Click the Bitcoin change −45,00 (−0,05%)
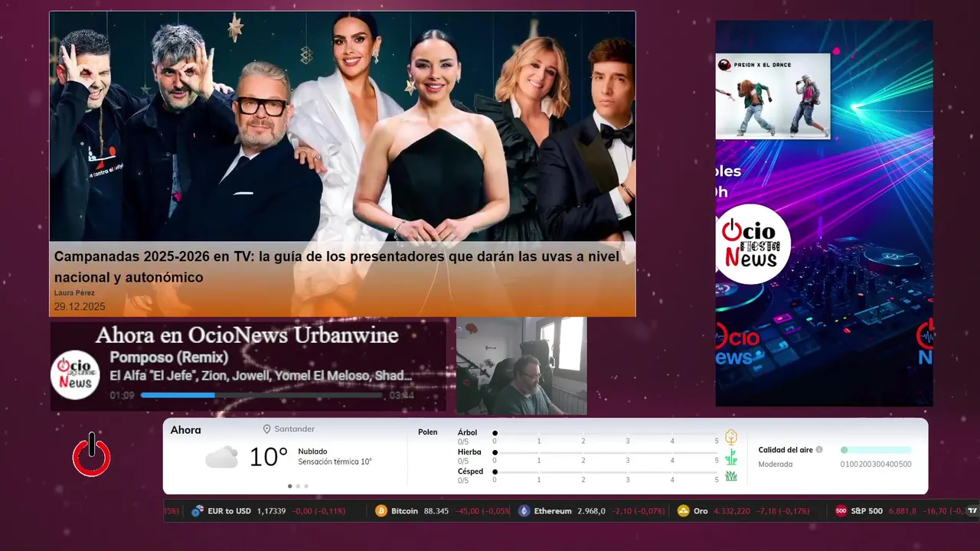Viewport: 980px width, 551px height. [x=483, y=511]
